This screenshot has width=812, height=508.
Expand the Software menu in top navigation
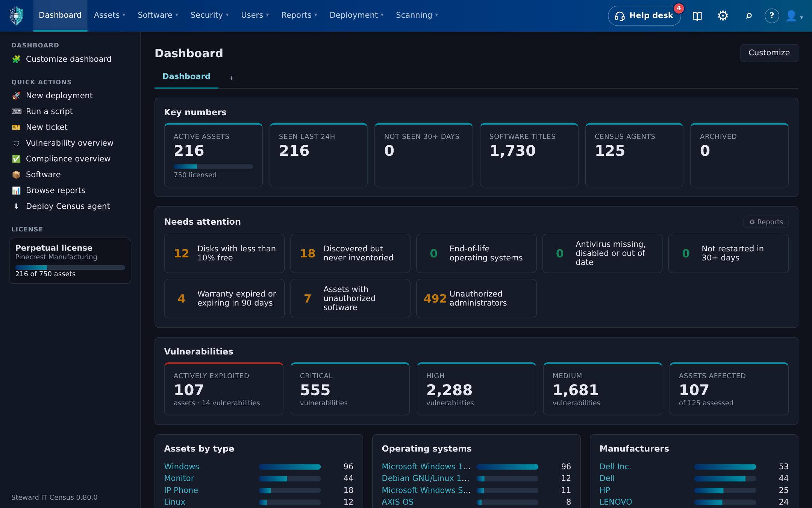(158, 15)
